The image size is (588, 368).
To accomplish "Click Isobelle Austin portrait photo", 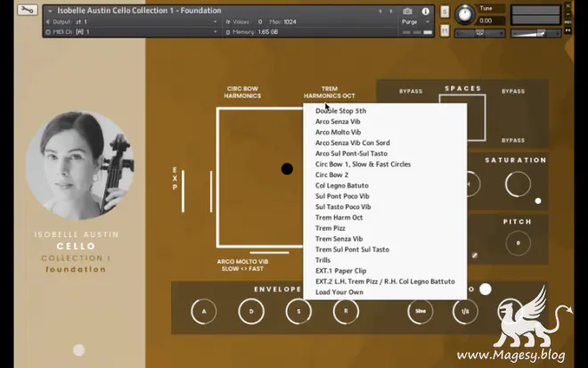I will pos(79,165).
